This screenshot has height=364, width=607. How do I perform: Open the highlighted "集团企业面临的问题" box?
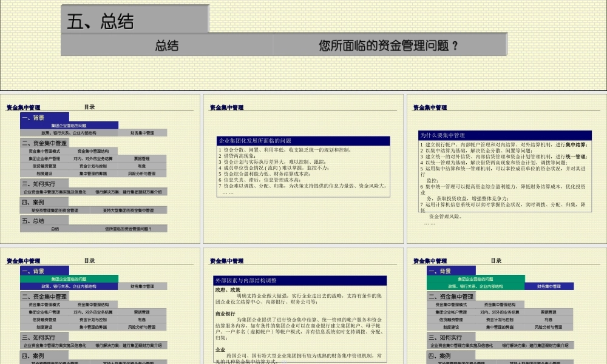pyautogui.click(x=69, y=126)
